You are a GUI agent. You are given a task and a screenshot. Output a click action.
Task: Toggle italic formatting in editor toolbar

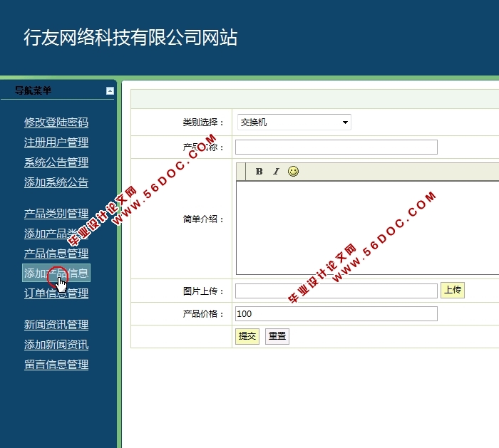tap(276, 172)
